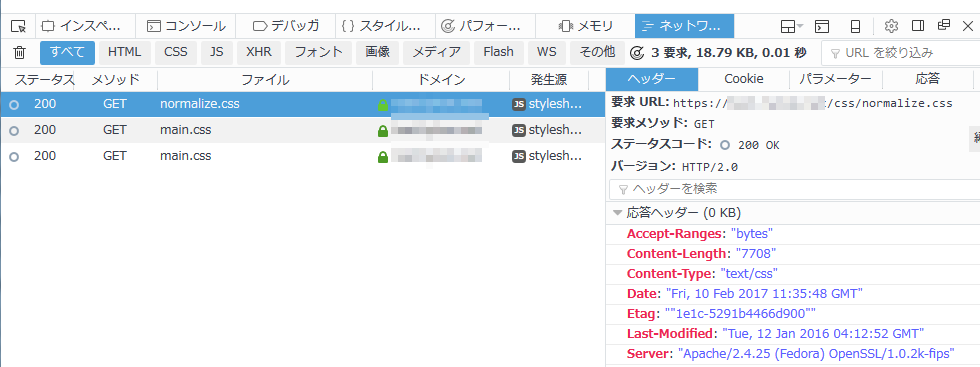Select the Content-Length header row

pos(793,254)
